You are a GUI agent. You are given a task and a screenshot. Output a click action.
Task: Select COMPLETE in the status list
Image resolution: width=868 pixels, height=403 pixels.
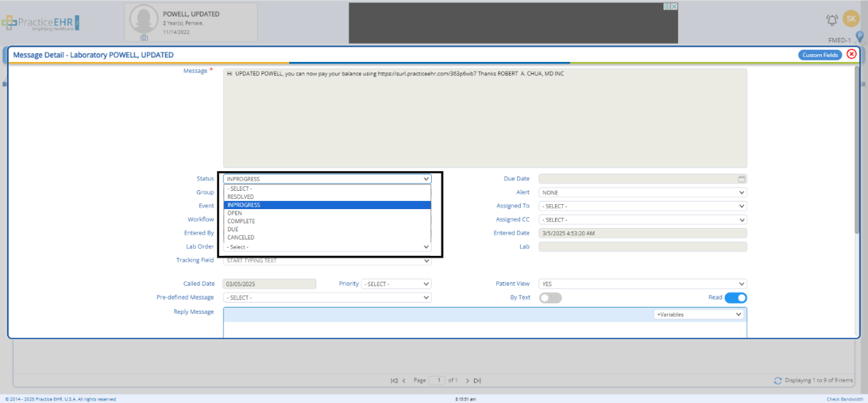pos(327,221)
